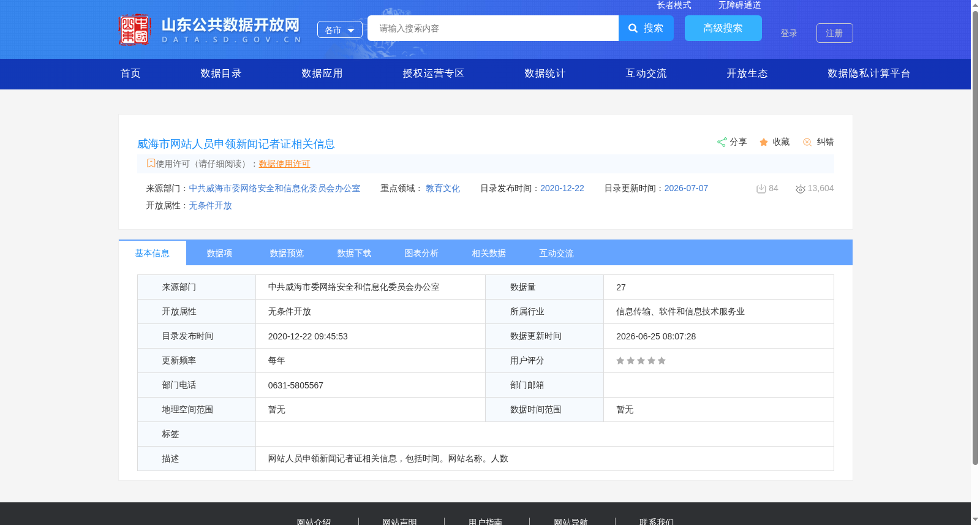The image size is (980, 525).
Task: Click the share icon next to 分享
Action: 722,142
